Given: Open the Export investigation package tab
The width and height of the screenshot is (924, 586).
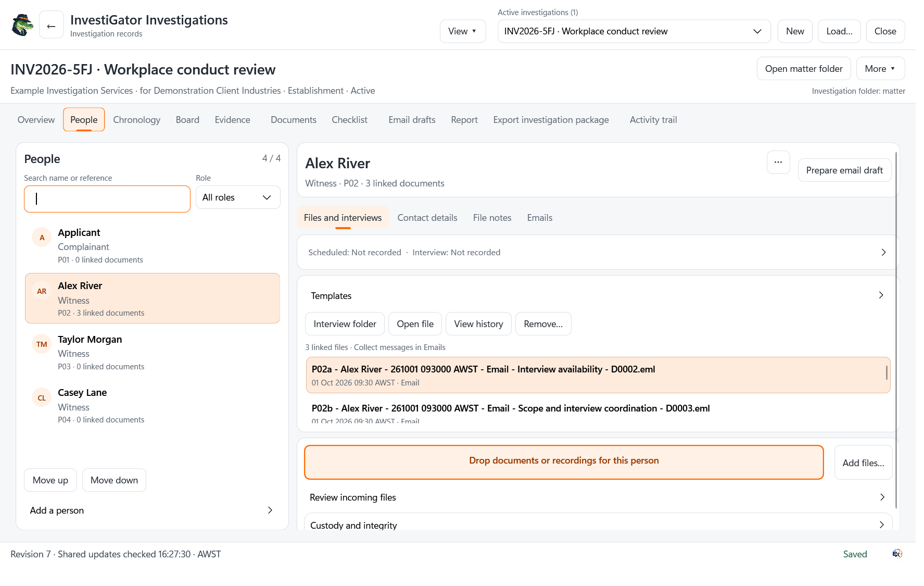Looking at the screenshot, I should click(x=551, y=120).
